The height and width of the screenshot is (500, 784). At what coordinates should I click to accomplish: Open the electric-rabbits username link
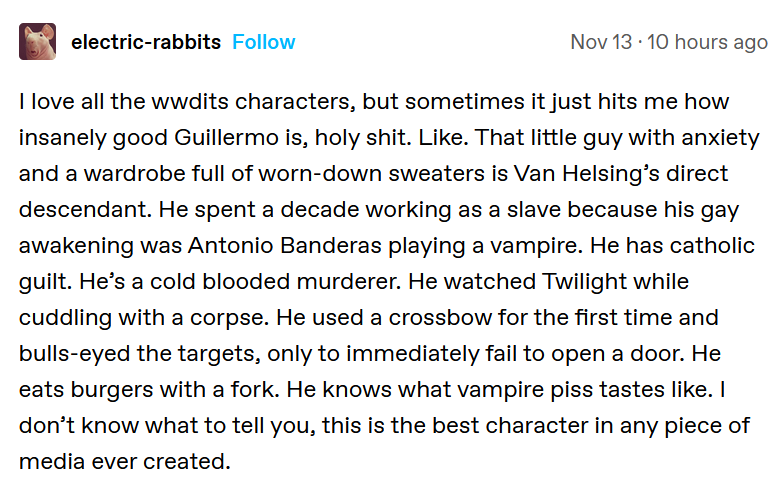146,42
